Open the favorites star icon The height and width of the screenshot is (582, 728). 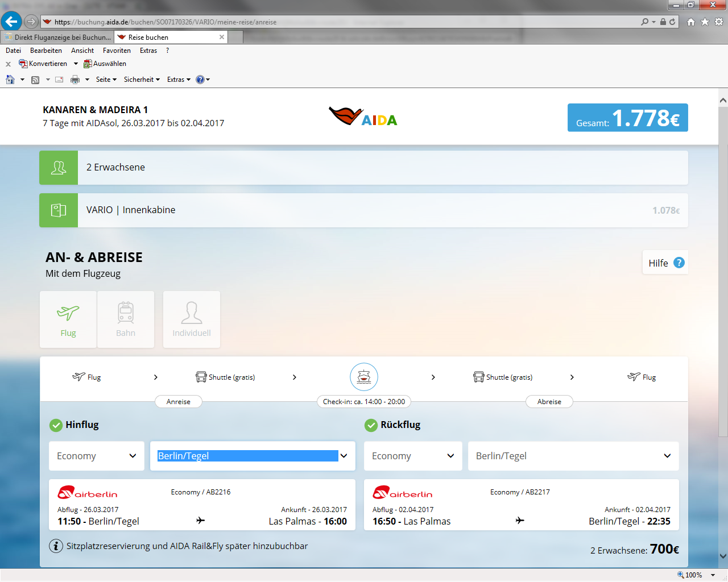705,22
